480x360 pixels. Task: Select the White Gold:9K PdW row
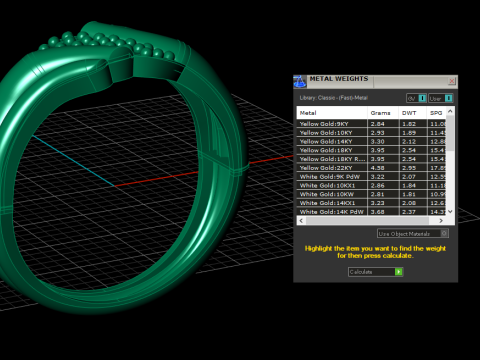pos(371,177)
